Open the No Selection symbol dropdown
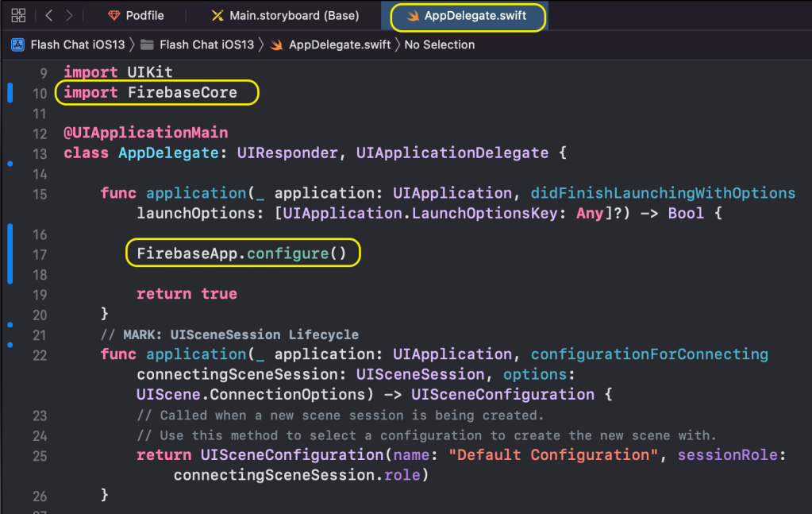 pos(439,44)
